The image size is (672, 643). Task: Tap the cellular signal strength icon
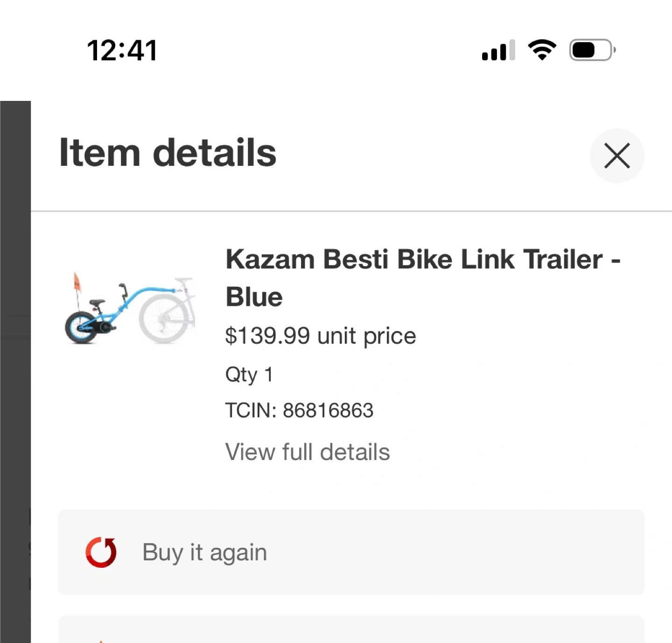(498, 50)
